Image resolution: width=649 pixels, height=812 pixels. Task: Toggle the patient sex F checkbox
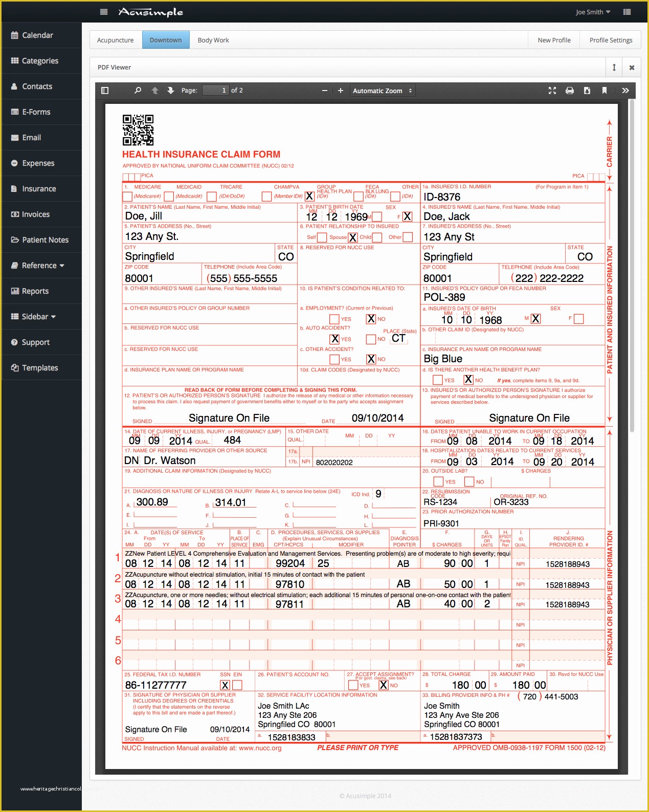(407, 216)
